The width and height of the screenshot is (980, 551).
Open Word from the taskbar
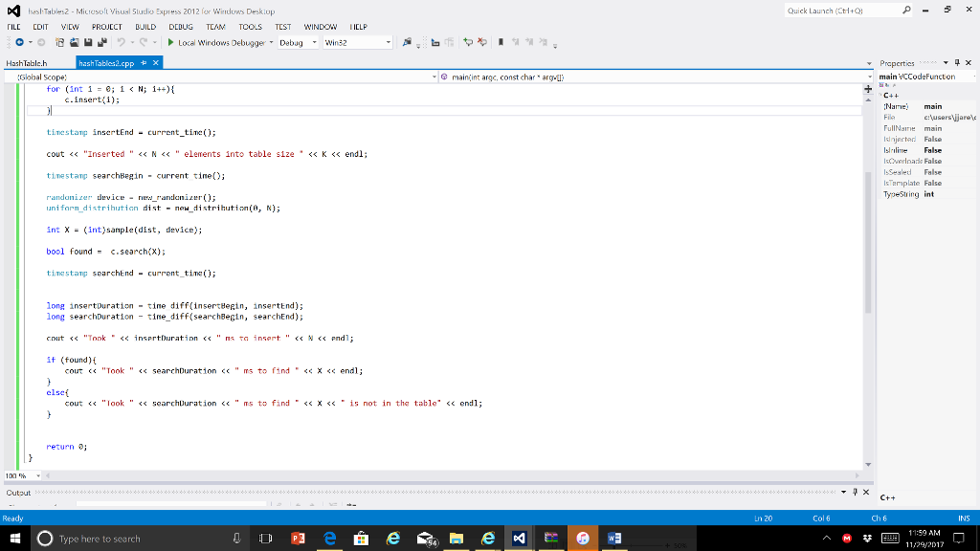(613, 539)
